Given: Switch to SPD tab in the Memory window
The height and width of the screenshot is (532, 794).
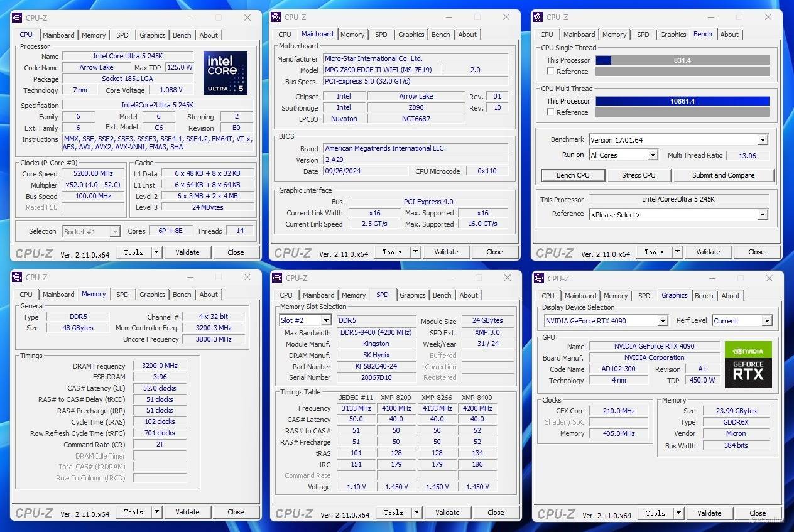Looking at the screenshot, I should (122, 295).
